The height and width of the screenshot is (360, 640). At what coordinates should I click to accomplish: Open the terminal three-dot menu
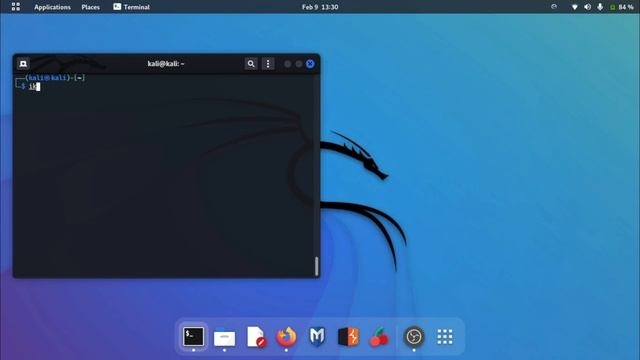[268, 64]
